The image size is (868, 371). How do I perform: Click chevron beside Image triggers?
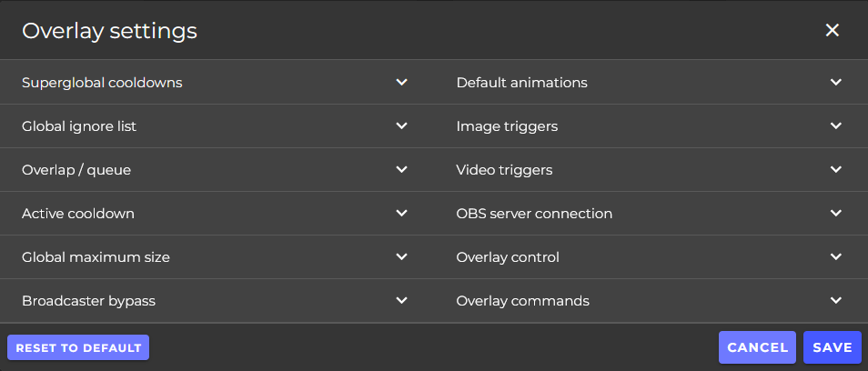point(836,126)
